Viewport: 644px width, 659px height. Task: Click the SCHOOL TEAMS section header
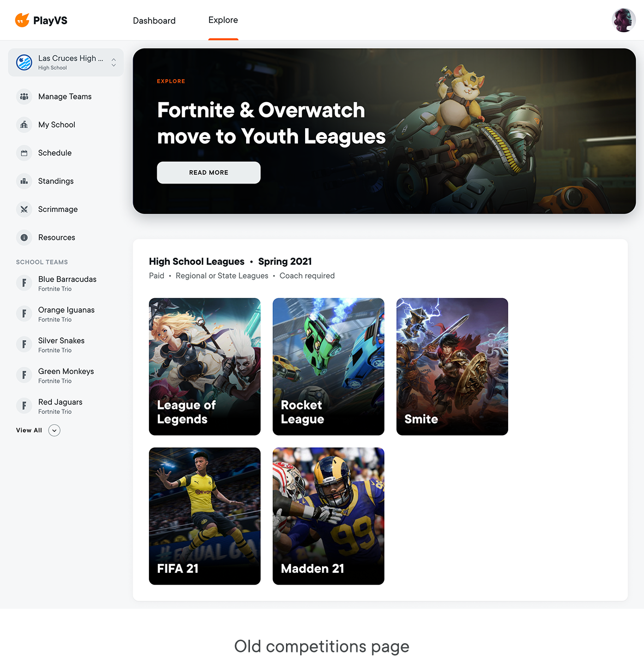(x=42, y=262)
